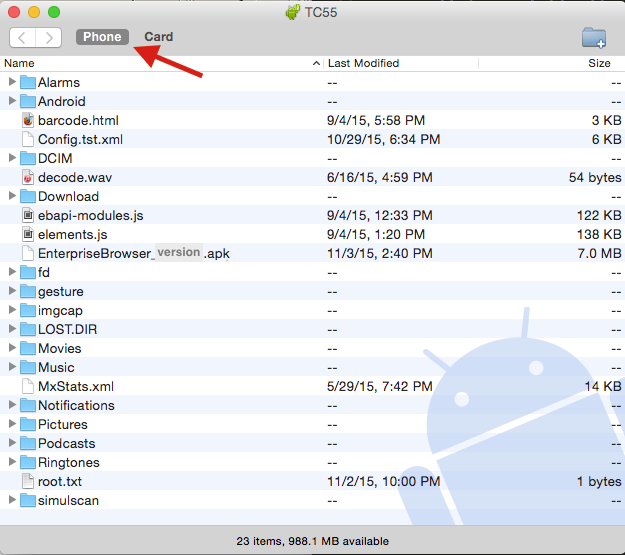This screenshot has height=555, width=625.
Task: Sort files by Name column header
Action: [160, 63]
